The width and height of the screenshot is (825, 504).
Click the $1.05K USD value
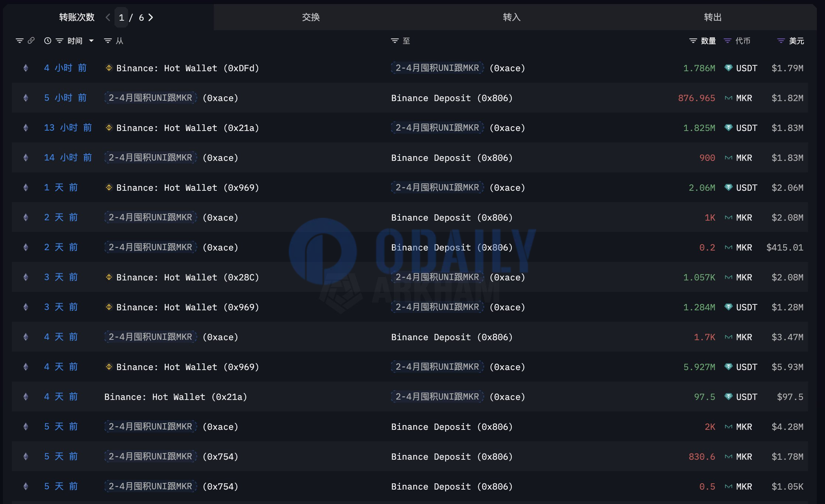[787, 487]
